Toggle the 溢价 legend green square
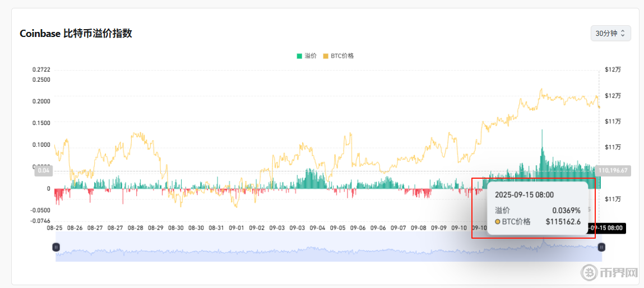 (299, 56)
